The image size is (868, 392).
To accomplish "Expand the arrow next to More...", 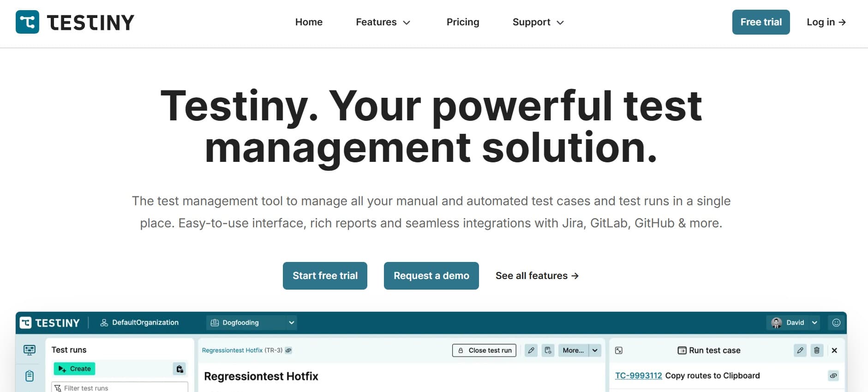I will tap(595, 350).
